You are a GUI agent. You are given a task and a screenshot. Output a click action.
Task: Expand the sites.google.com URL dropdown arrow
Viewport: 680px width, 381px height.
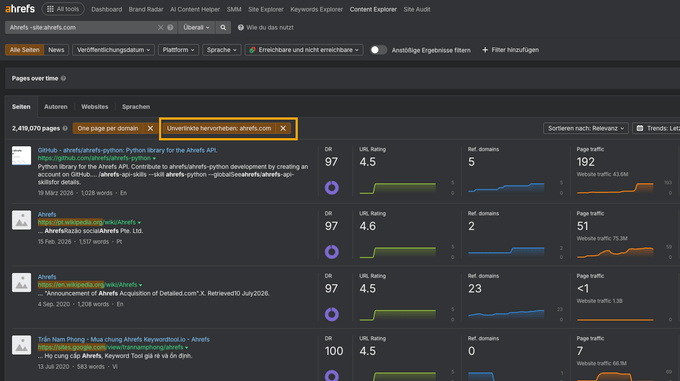point(186,348)
